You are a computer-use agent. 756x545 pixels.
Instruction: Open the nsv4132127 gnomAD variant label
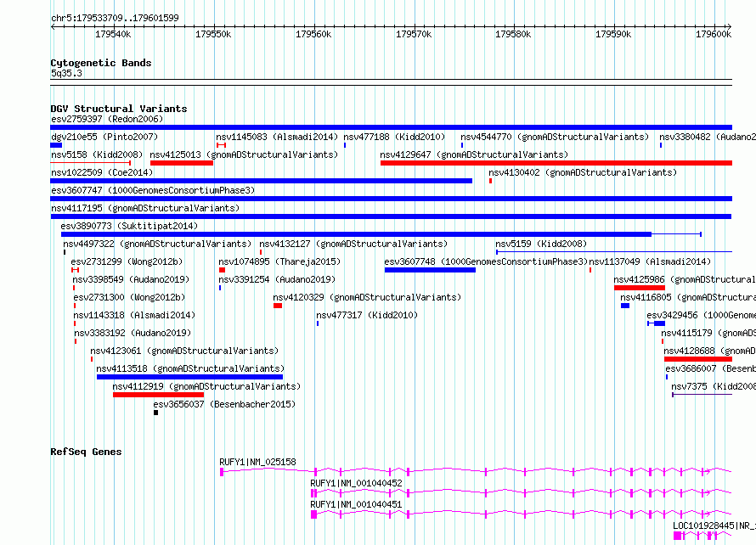click(353, 244)
